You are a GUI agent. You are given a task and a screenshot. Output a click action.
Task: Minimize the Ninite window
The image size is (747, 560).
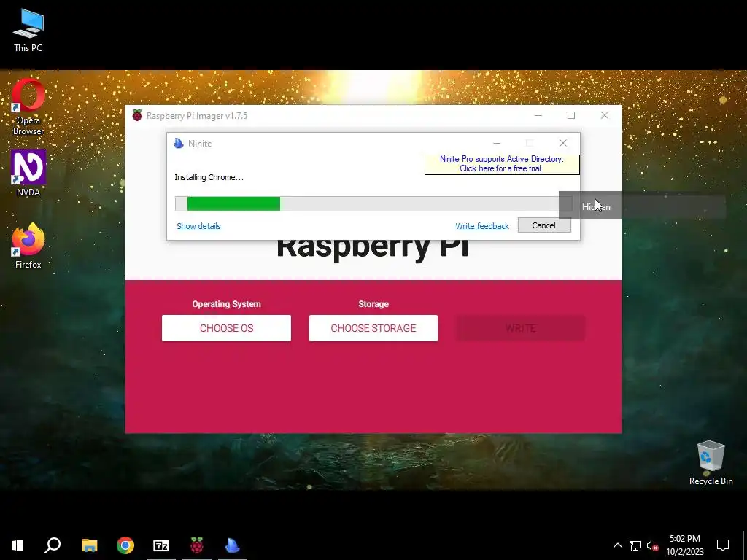tap(496, 144)
